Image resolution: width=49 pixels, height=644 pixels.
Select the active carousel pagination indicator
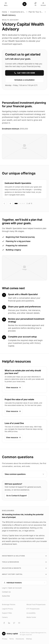(16, 204)
